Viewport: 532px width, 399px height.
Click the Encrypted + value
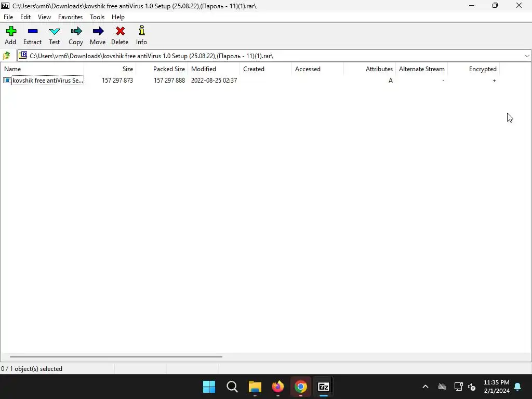click(495, 81)
